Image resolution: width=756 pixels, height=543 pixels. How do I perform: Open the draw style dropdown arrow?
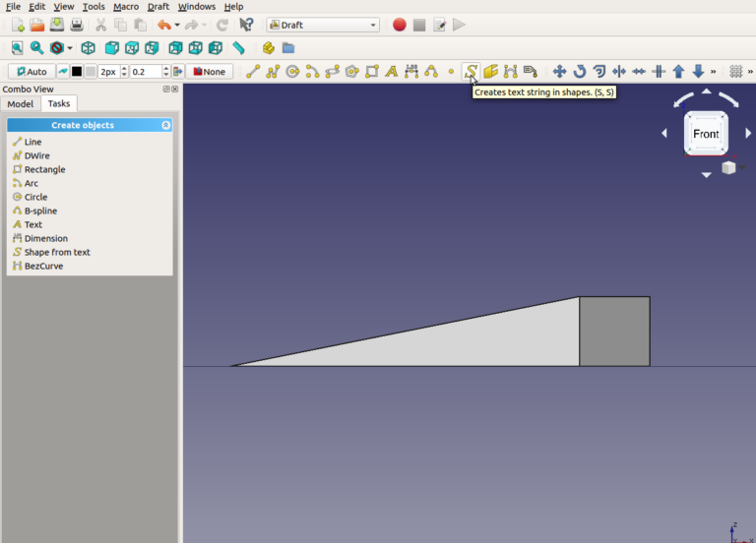click(70, 48)
